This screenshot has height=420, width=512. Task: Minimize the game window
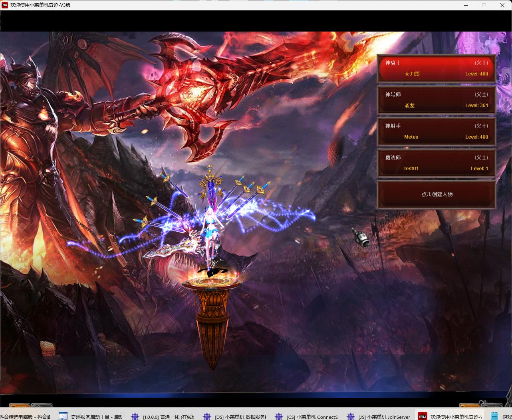coord(466,5)
